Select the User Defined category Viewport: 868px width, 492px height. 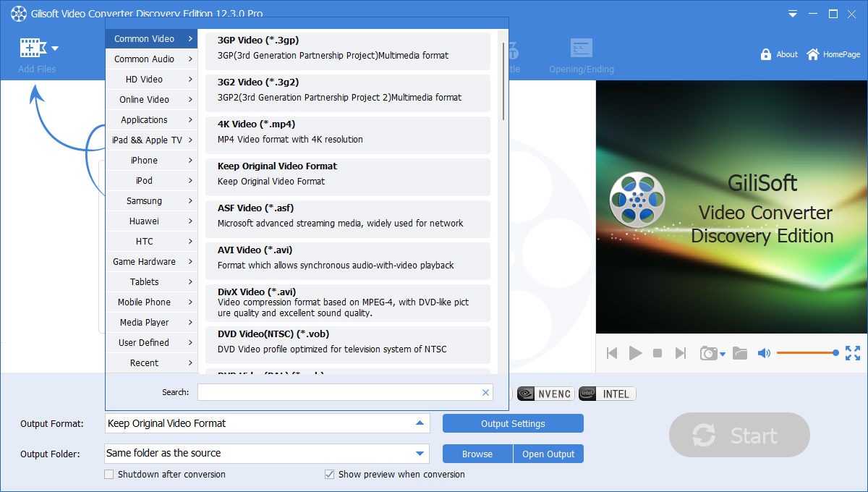[152, 343]
